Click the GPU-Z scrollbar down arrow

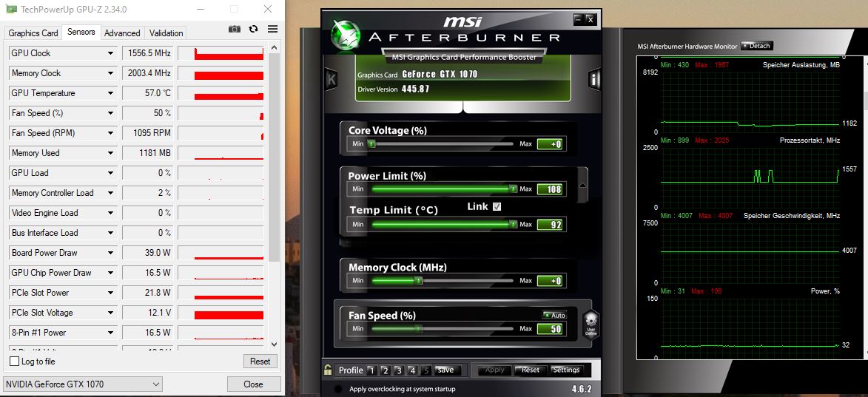click(x=274, y=344)
